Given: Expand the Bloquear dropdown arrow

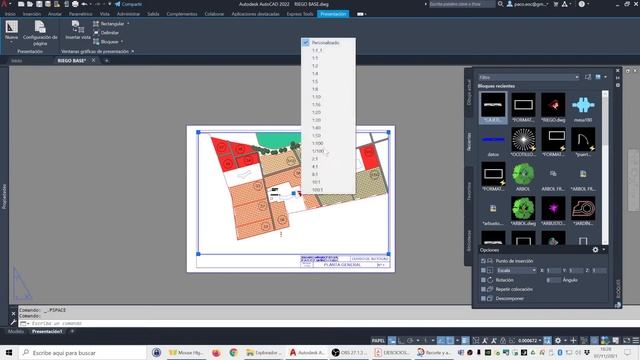Looking at the screenshot, I should click(x=122, y=42).
